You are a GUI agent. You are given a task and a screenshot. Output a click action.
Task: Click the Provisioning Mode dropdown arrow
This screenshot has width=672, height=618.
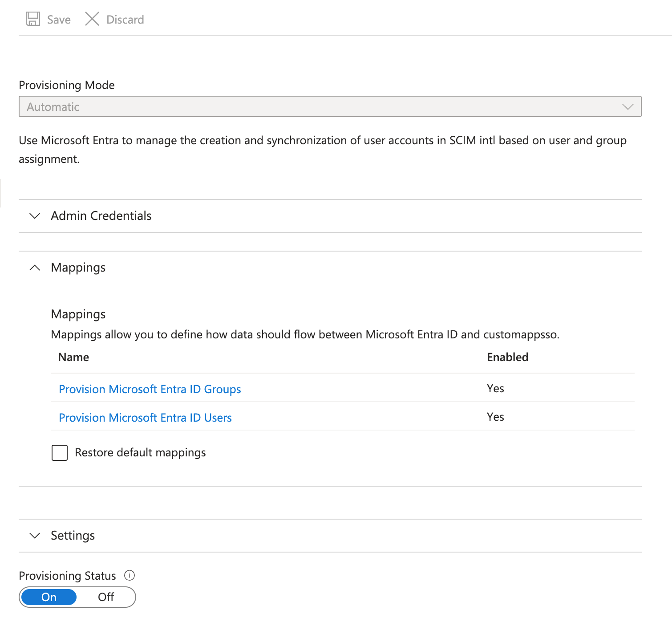627,107
